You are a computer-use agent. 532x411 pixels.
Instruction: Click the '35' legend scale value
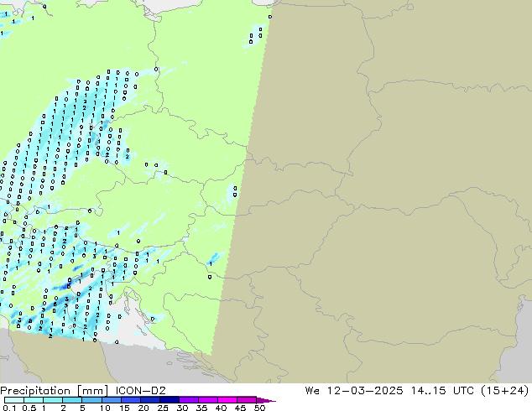click(201, 408)
